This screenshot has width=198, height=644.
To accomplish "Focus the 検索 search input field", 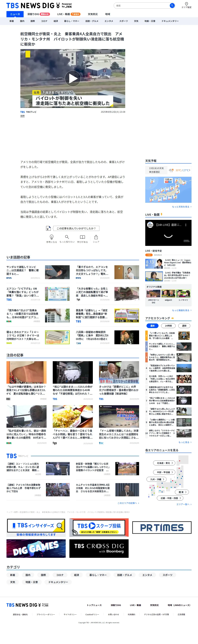I will (142, 6).
